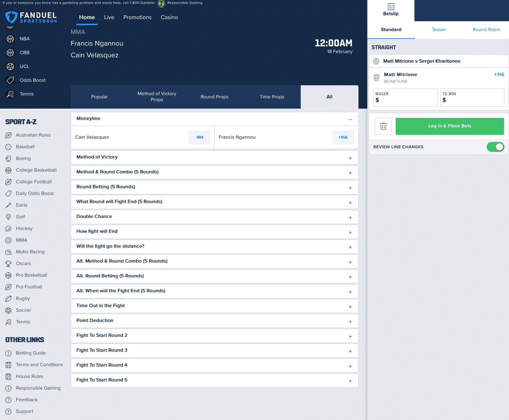The width and height of the screenshot is (509, 420).
Task: Click the UCL soccer ball icon
Action: 10,67
